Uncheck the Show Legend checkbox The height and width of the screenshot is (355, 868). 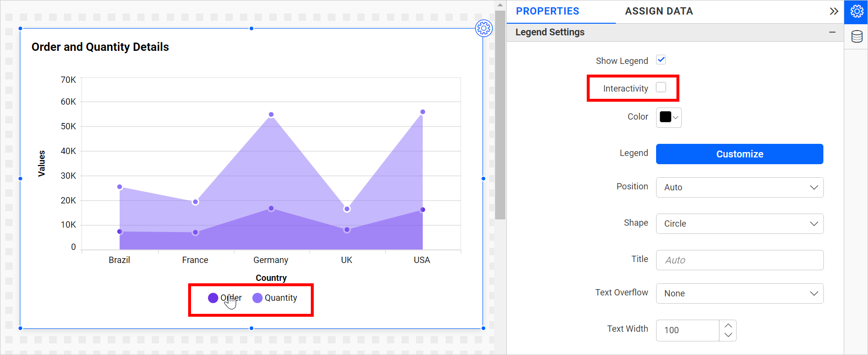tap(661, 60)
